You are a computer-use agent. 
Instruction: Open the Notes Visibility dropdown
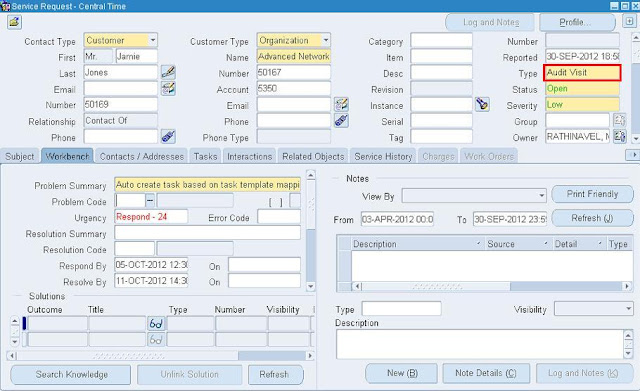click(629, 309)
